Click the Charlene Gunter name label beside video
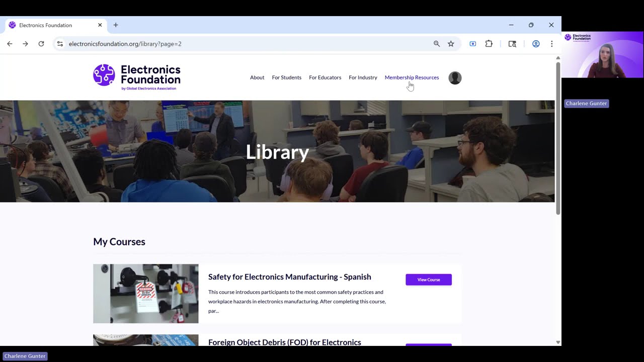The height and width of the screenshot is (362, 644). 587,104
